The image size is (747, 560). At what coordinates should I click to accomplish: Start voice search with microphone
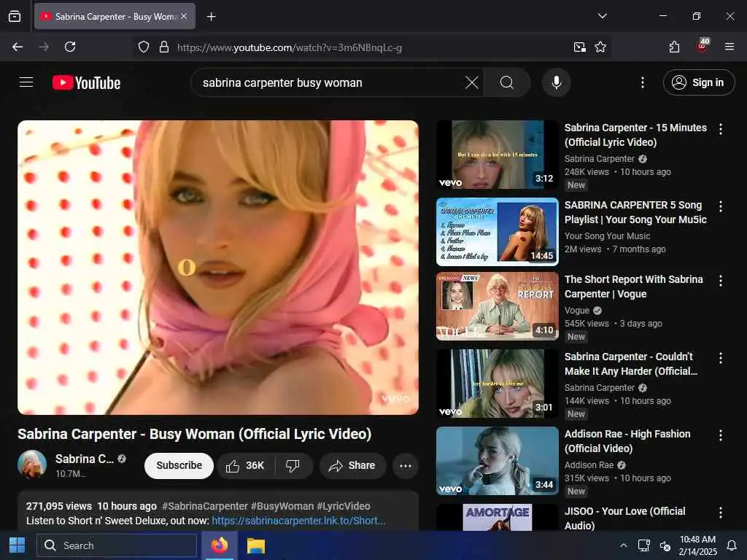pyautogui.click(x=556, y=83)
